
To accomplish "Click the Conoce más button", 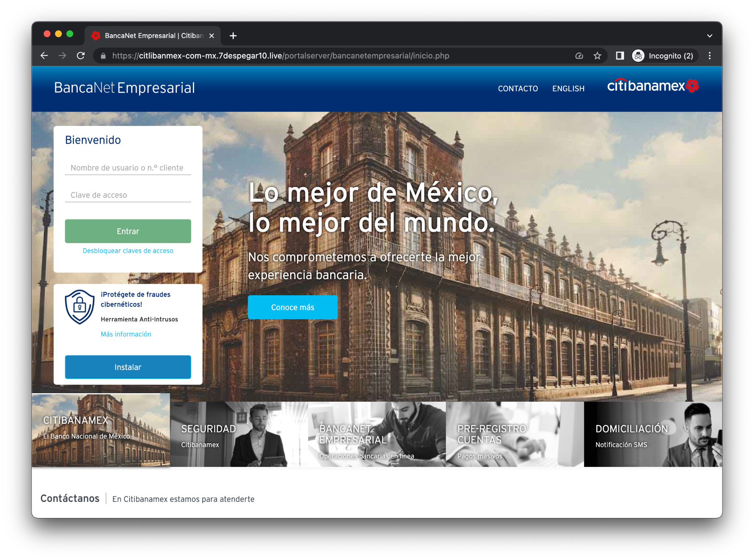I will (292, 307).
